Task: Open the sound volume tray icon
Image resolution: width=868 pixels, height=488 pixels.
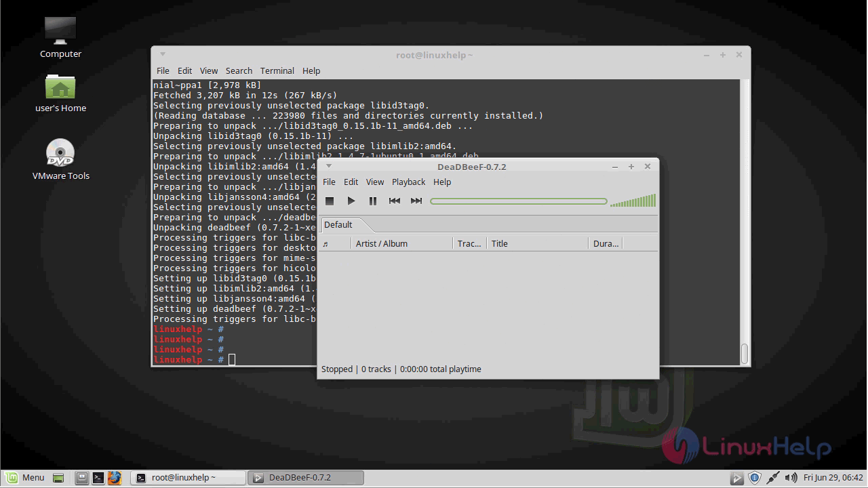Action: (791, 478)
